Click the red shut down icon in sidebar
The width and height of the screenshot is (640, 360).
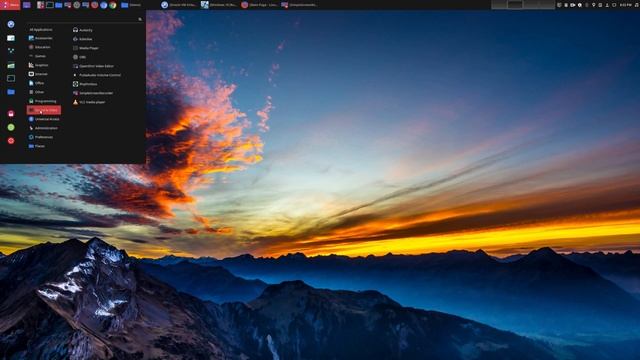point(11,141)
